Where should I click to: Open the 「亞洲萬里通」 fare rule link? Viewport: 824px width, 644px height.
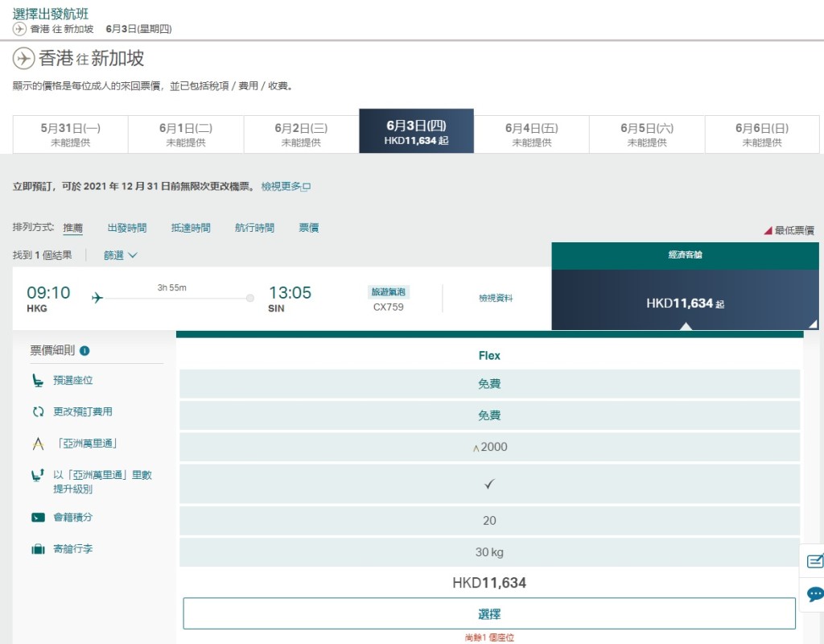click(85, 444)
